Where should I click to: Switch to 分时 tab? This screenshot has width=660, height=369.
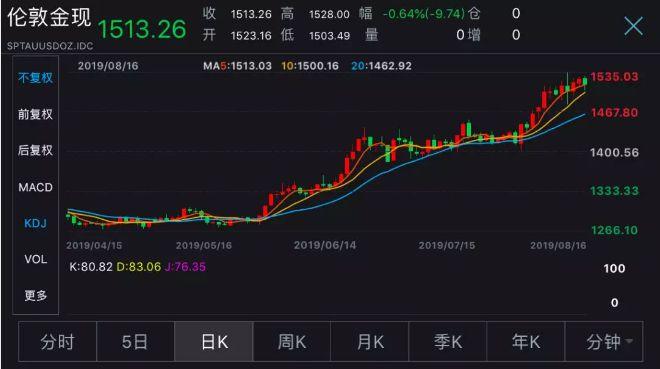58,342
